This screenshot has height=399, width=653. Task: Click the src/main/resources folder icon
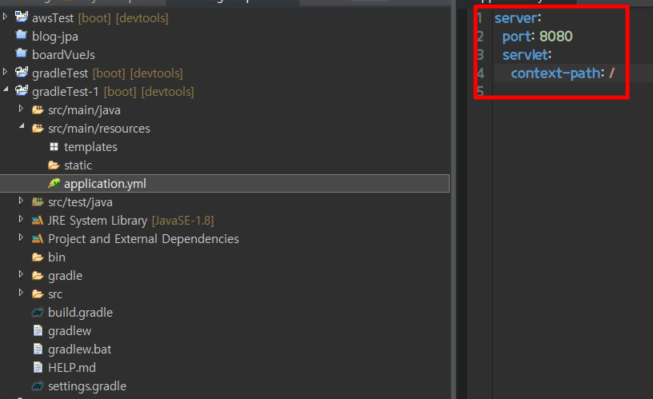click(x=38, y=128)
